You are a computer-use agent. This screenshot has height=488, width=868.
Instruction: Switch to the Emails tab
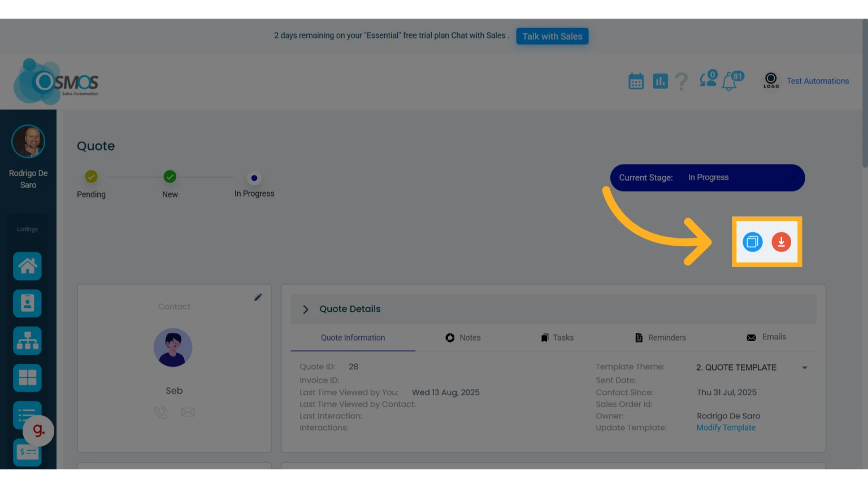[x=766, y=337]
